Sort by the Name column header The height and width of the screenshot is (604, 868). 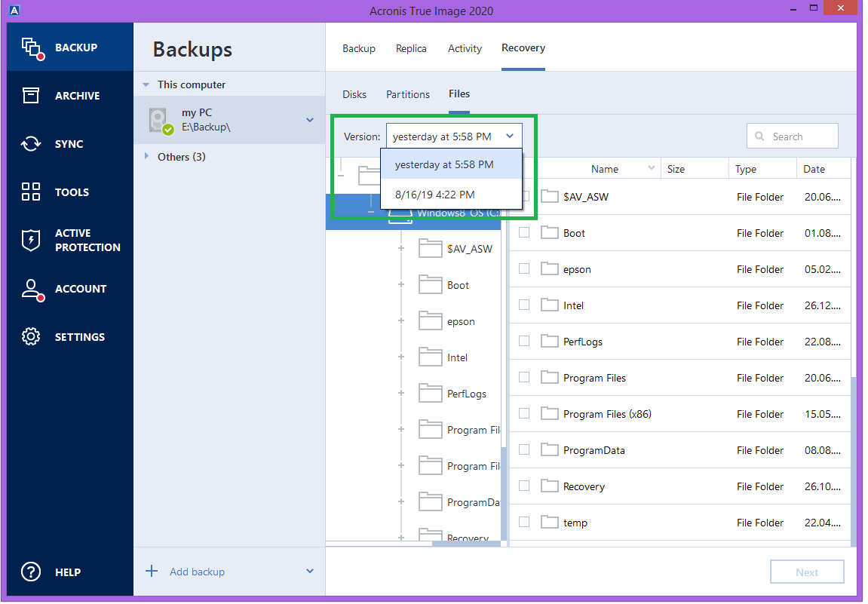pyautogui.click(x=605, y=169)
